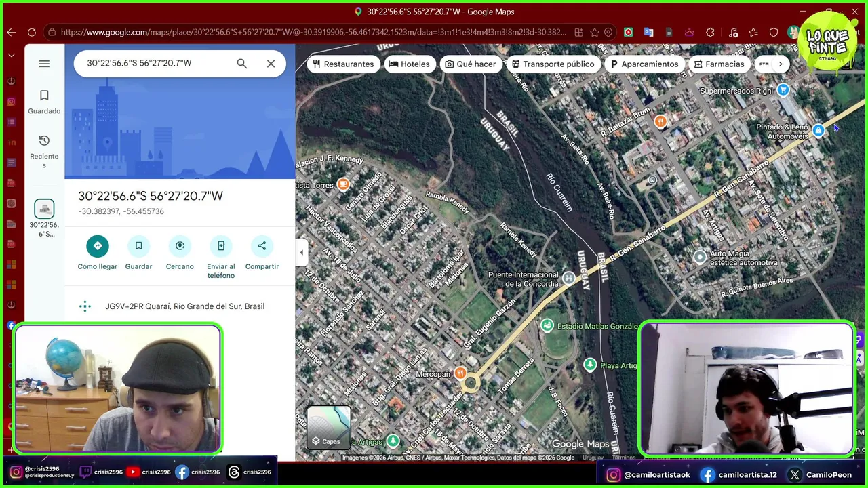The image size is (868, 488).
Task: Click the Cómo llegar directions button
Action: [x=98, y=253]
